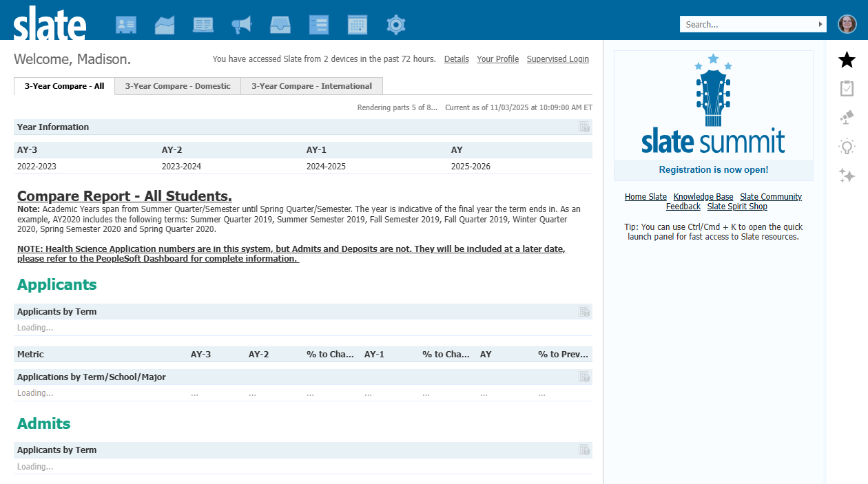Open the clipboard checklist sidebar icon

(847, 89)
